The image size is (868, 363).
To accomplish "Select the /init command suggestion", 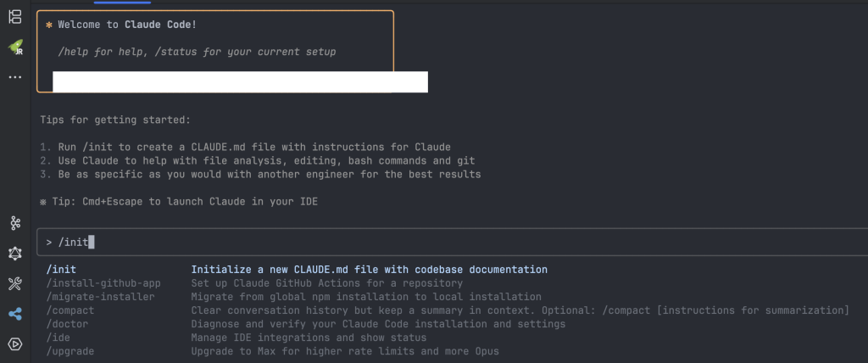I will coord(61,270).
